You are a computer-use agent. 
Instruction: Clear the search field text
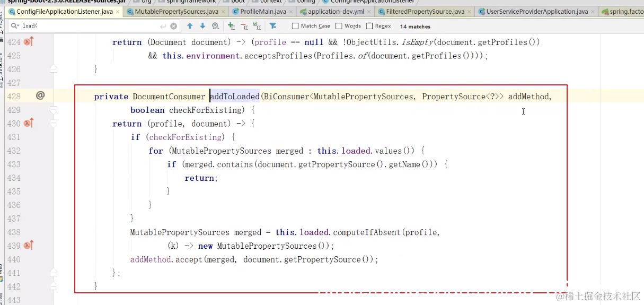pyautogui.click(x=174, y=26)
